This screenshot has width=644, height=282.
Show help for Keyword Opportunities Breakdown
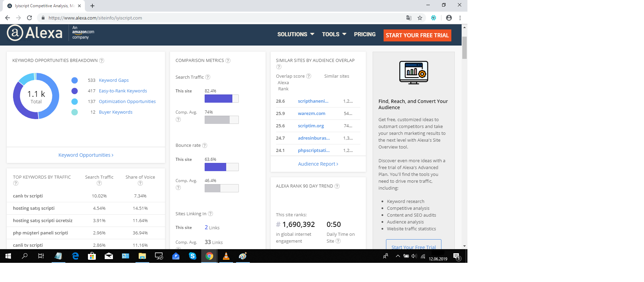(102, 61)
